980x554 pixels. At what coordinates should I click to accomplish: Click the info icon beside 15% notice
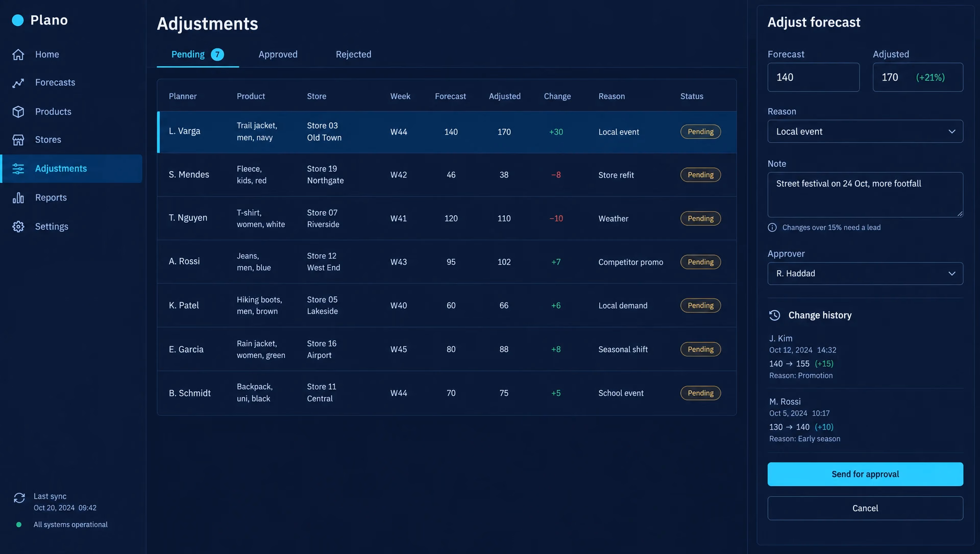coord(772,228)
